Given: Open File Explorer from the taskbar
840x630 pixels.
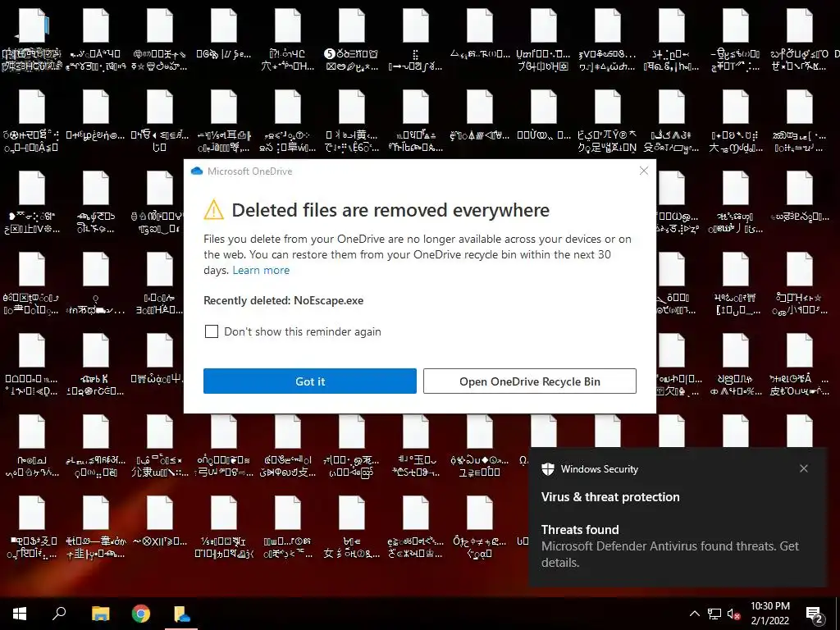Looking at the screenshot, I should click(100, 614).
